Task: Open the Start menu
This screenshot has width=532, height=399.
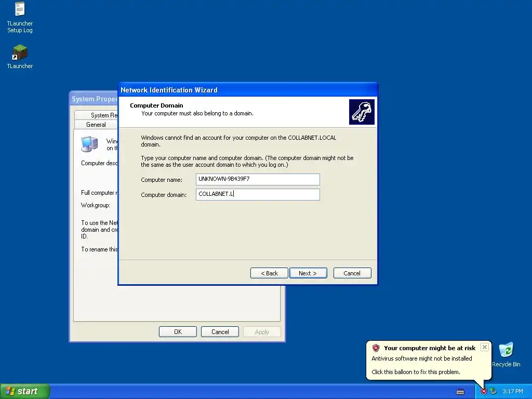Action: click(x=25, y=391)
